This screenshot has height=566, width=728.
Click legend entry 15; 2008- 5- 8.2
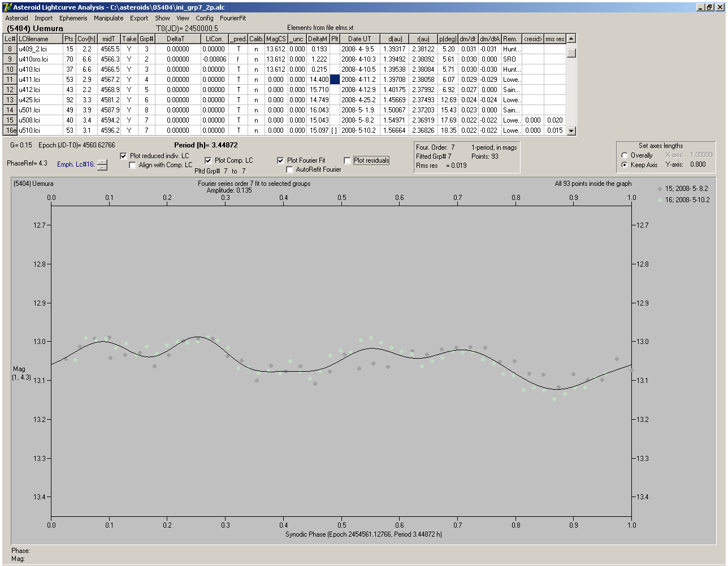(x=687, y=189)
